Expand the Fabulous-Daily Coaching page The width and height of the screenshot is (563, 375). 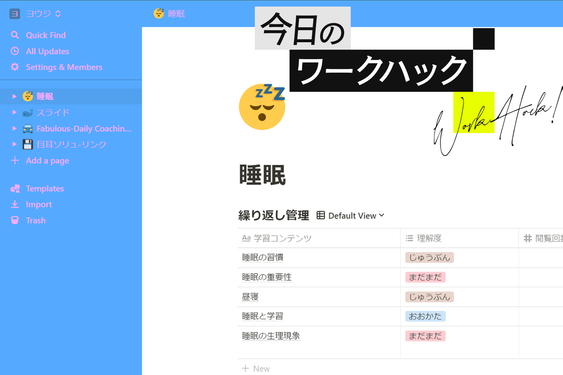(x=14, y=128)
